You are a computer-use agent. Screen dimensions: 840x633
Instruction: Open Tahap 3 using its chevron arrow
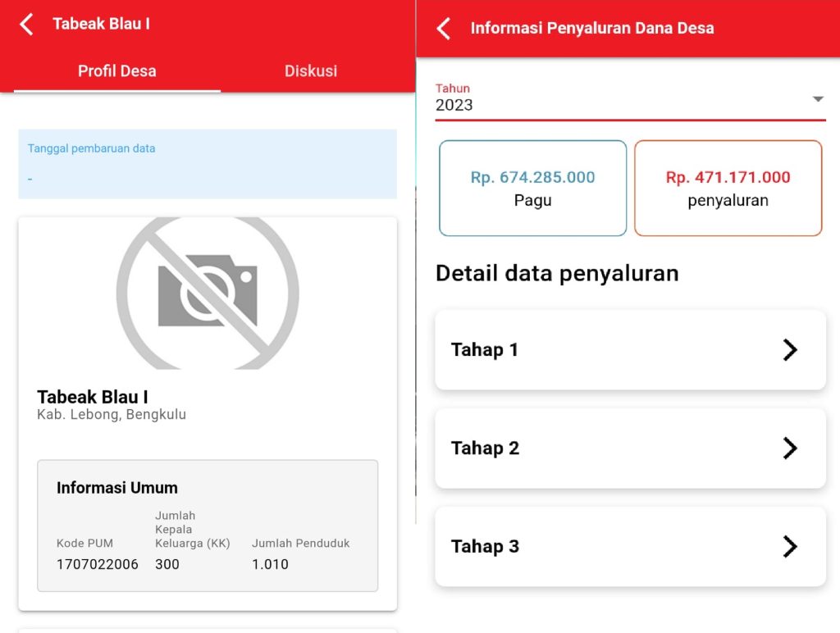(x=789, y=547)
